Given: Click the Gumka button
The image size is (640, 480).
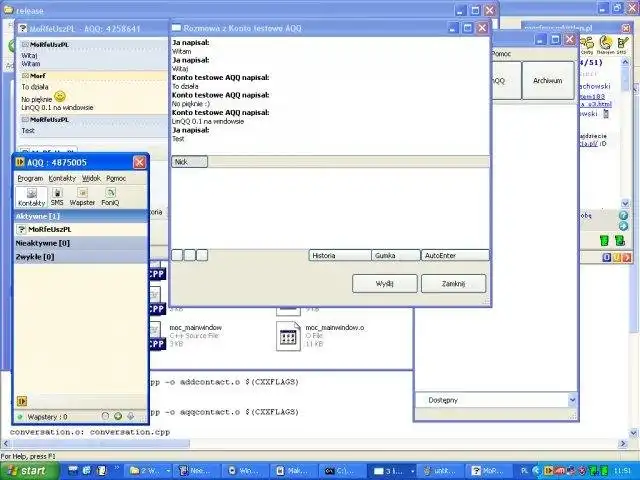Looking at the screenshot, I should pos(396,256).
